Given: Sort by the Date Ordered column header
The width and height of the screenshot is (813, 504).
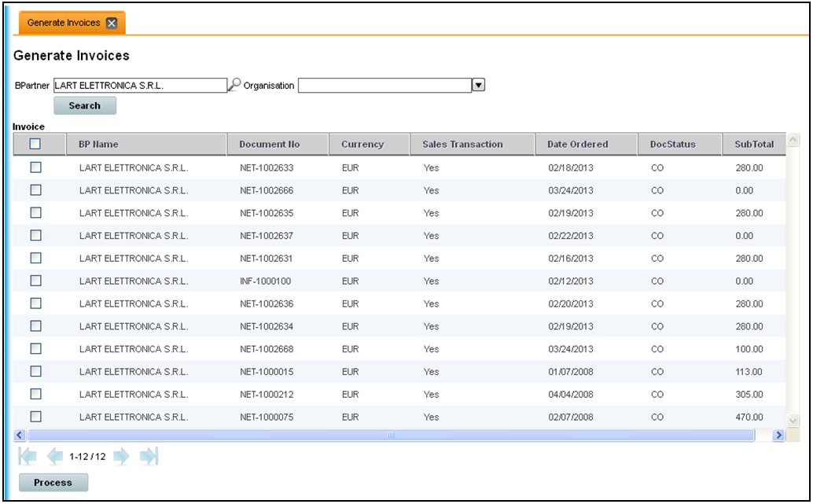Looking at the screenshot, I should [578, 144].
